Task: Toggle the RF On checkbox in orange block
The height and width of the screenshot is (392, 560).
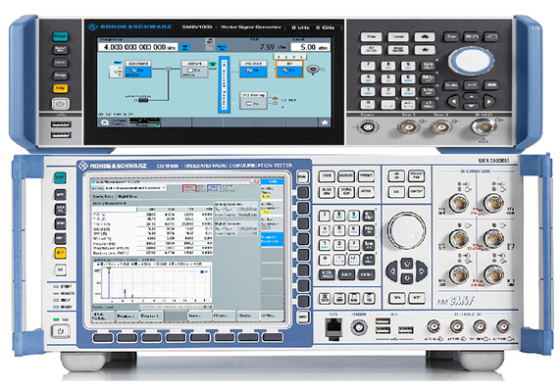Action: pyautogui.click(x=285, y=71)
